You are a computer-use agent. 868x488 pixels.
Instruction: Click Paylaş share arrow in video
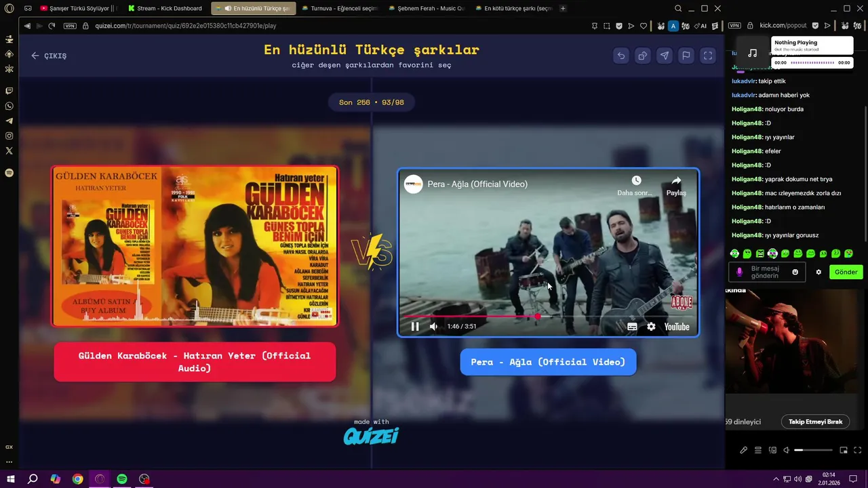tap(676, 180)
